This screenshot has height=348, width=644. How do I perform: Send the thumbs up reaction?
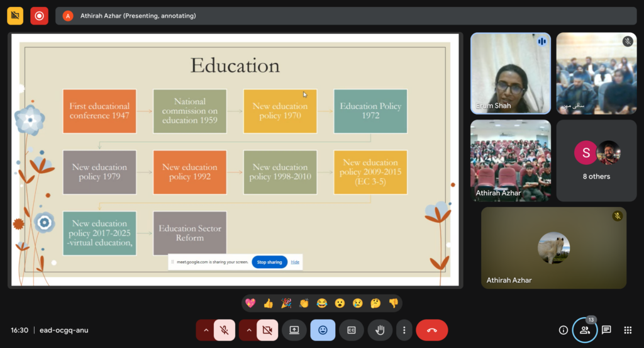[x=269, y=303]
